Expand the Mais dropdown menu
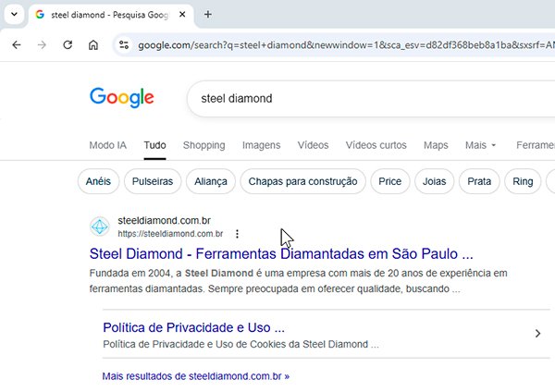The height and width of the screenshot is (392, 555). coord(480,145)
